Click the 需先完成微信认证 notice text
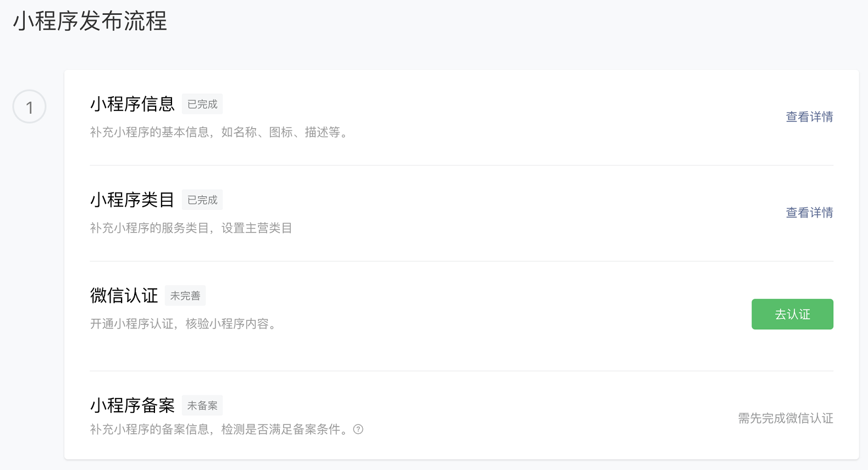This screenshot has height=470, width=868. tap(786, 418)
